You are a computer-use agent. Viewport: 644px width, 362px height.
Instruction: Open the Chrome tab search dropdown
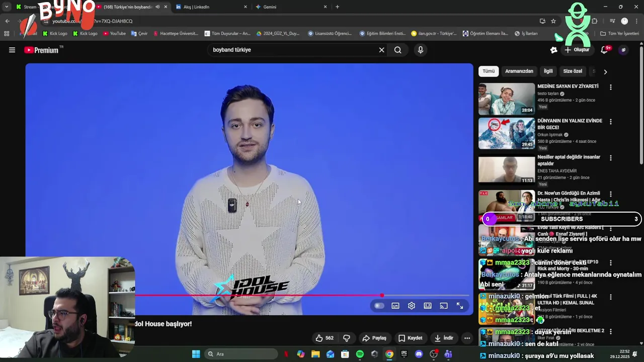pos(7,7)
